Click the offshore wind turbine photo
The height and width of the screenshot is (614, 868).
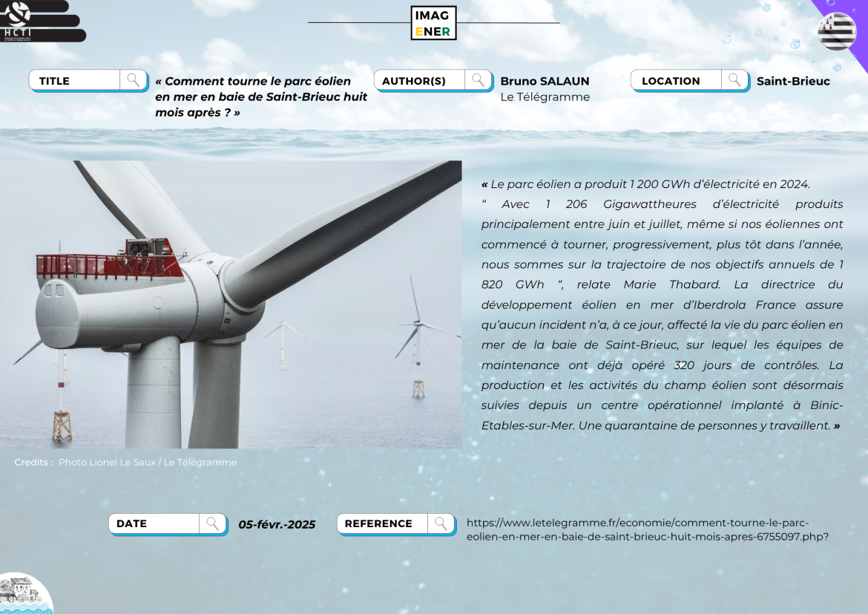point(231,304)
